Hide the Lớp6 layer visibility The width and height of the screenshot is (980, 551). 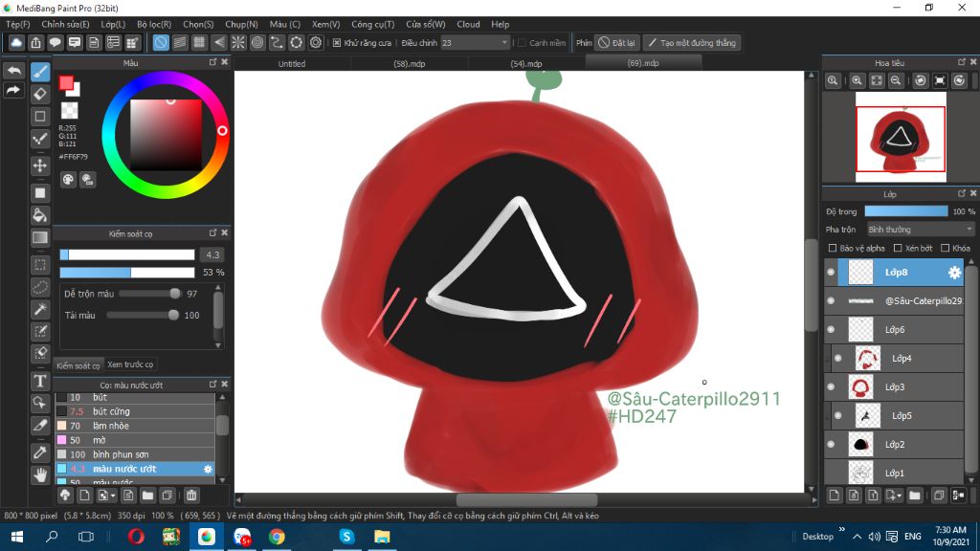tap(831, 330)
